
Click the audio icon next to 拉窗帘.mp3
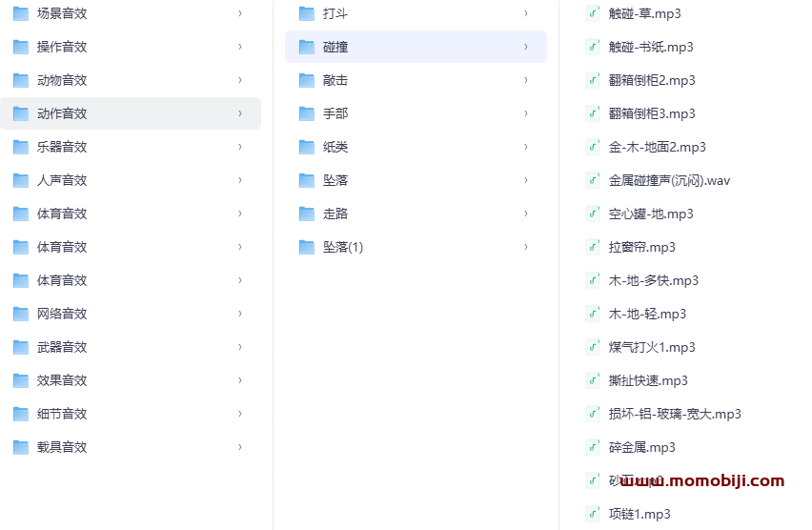[592, 247]
